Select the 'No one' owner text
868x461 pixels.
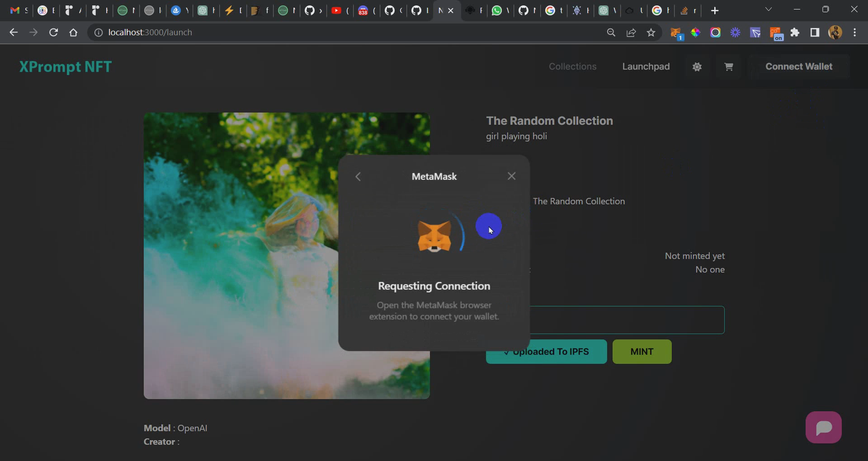(710, 269)
